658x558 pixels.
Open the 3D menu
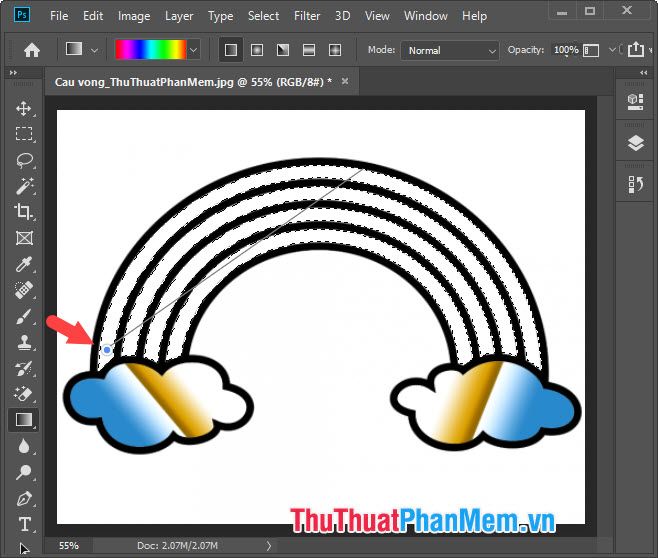click(x=342, y=16)
